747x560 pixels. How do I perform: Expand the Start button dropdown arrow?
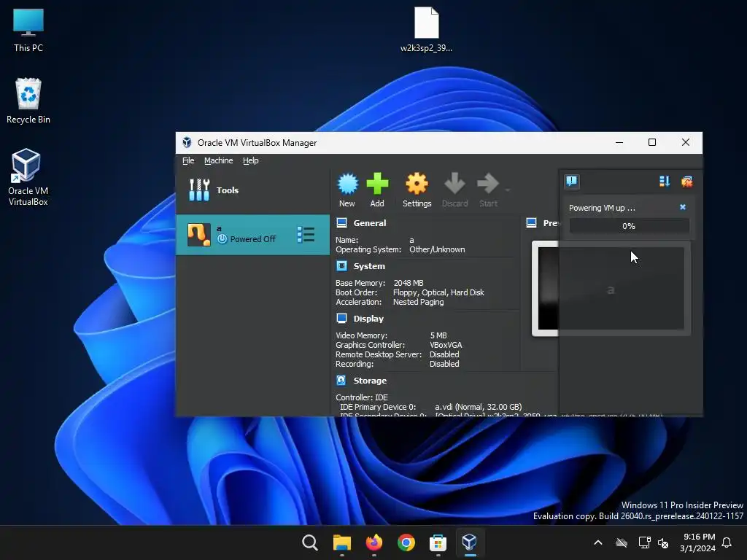click(x=508, y=190)
